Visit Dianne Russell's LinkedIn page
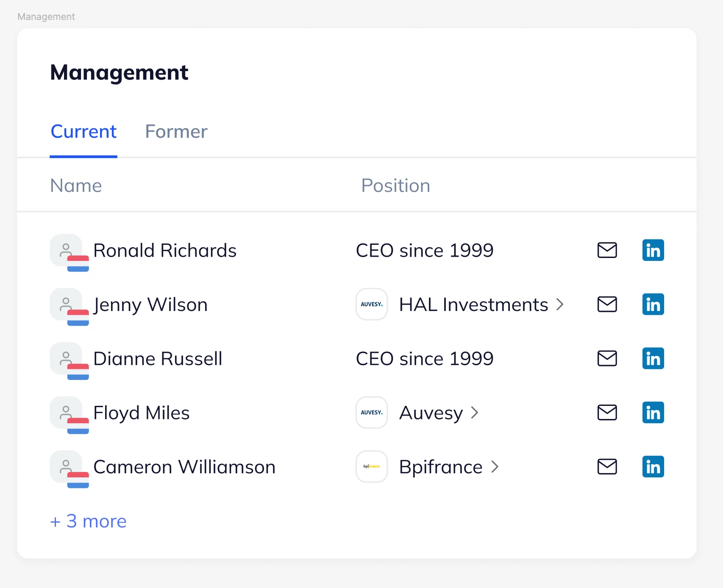The height and width of the screenshot is (588, 723). pyautogui.click(x=653, y=358)
